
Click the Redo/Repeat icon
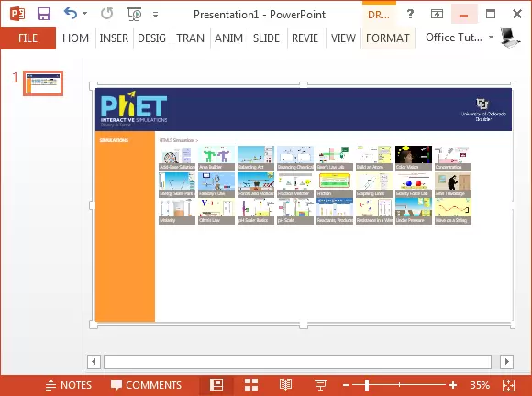tap(107, 14)
